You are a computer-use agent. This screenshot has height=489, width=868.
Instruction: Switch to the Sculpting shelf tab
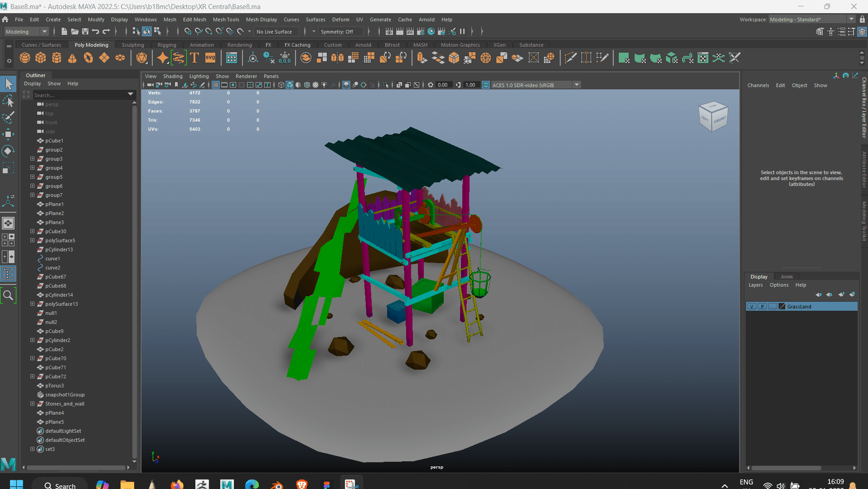[x=133, y=45]
